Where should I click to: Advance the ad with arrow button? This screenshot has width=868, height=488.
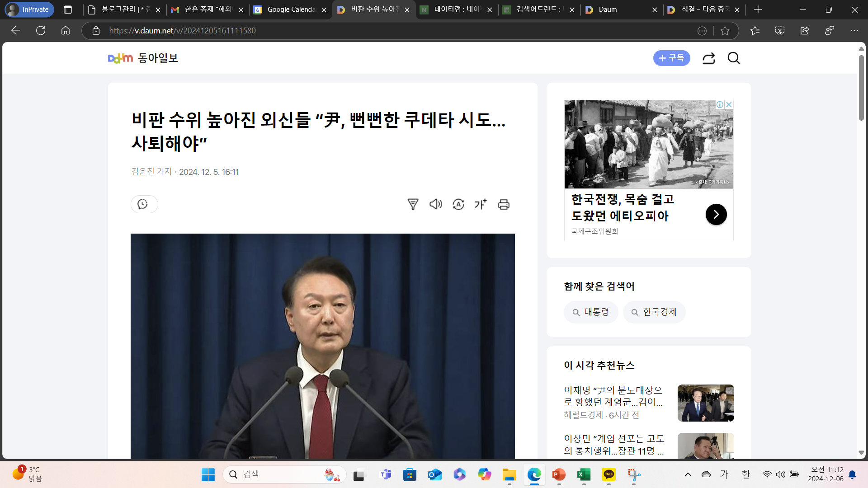coord(716,215)
